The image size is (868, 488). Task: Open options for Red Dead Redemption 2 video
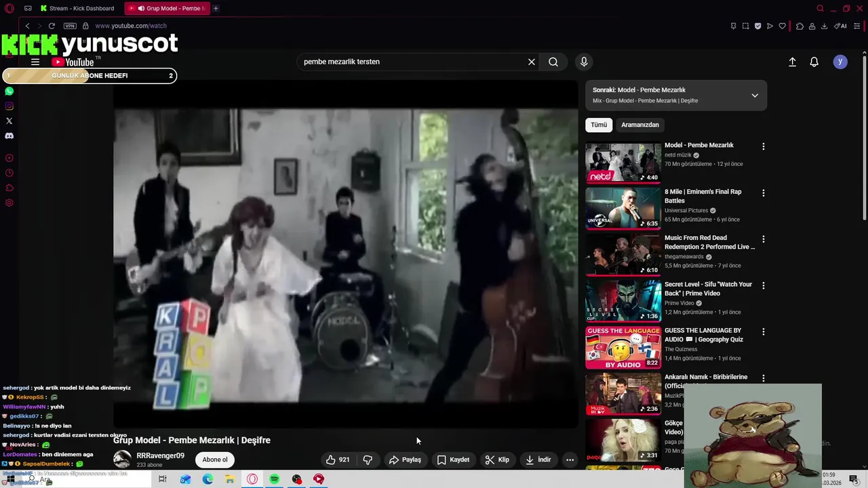(764, 239)
